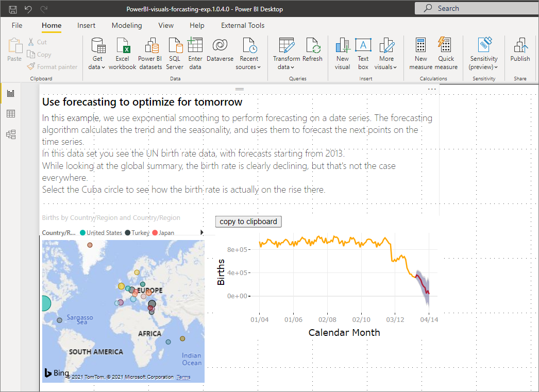This screenshot has width=539, height=392.
Task: Select the bubble near the Caribbean on the map
Action: (59, 320)
